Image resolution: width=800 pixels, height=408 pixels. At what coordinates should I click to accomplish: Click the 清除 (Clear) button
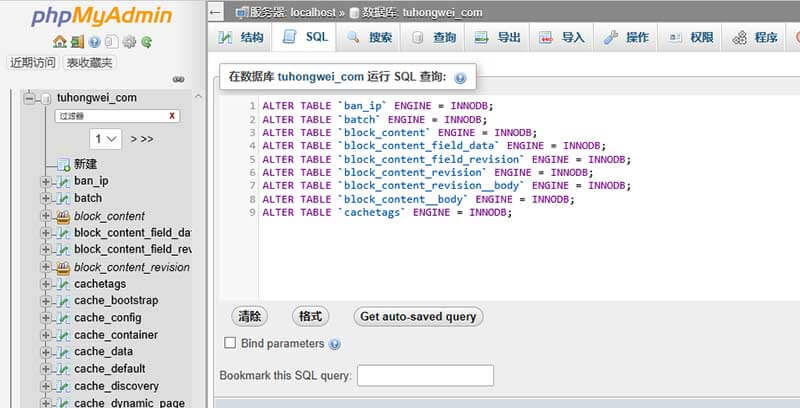250,316
